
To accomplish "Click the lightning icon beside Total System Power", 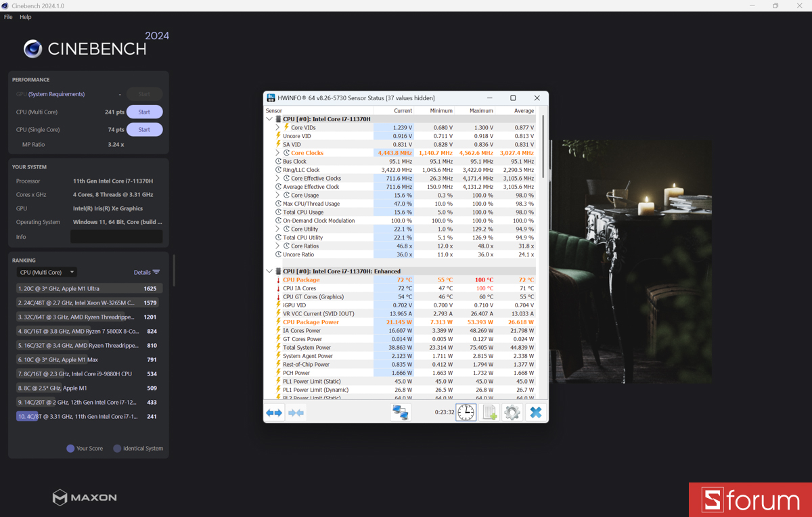I will [x=278, y=347].
